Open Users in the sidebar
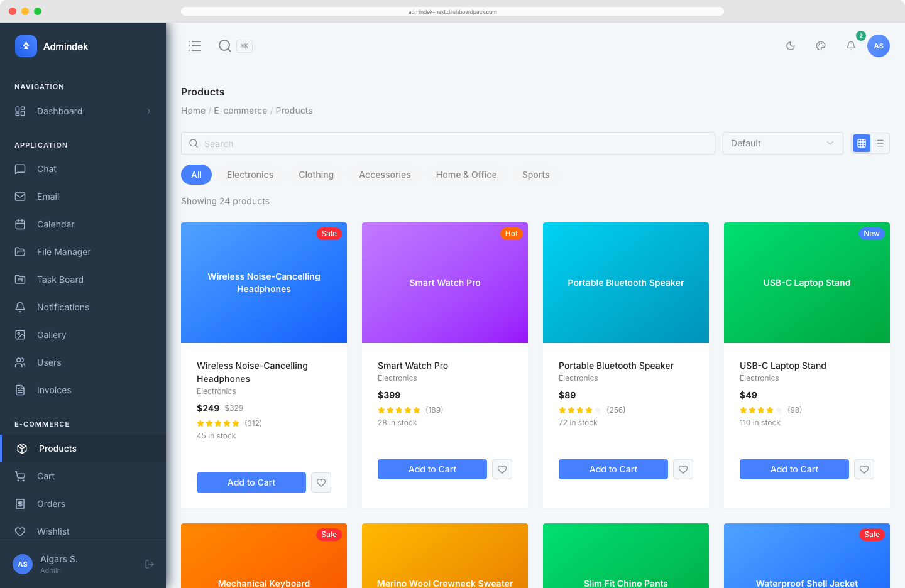 [83, 362]
